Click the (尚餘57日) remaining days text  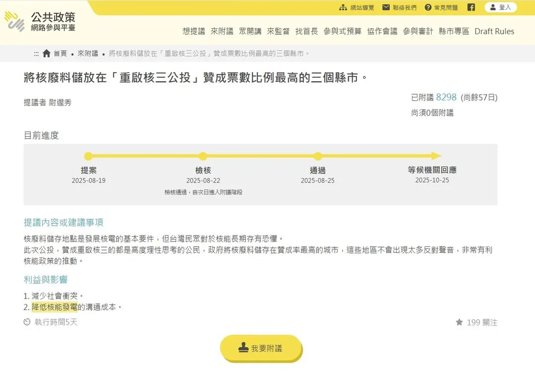point(479,98)
